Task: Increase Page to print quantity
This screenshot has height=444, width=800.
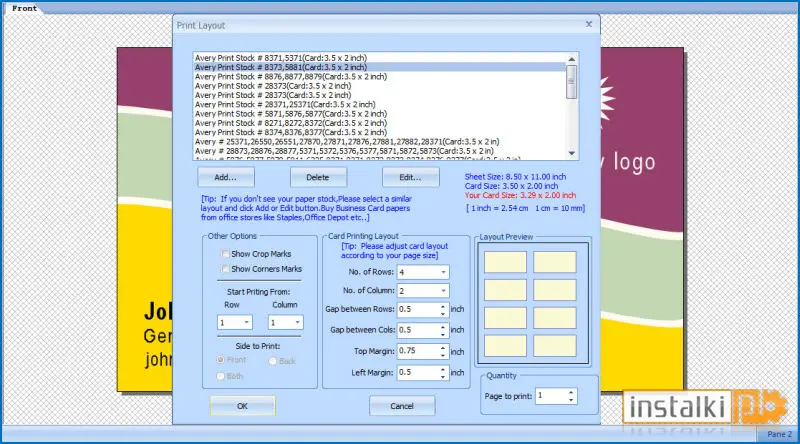Action: pos(571,392)
